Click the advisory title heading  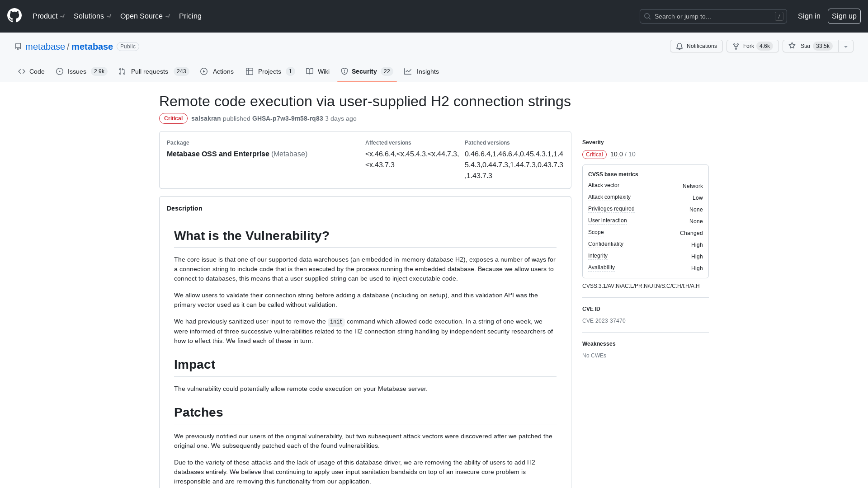pos(365,101)
